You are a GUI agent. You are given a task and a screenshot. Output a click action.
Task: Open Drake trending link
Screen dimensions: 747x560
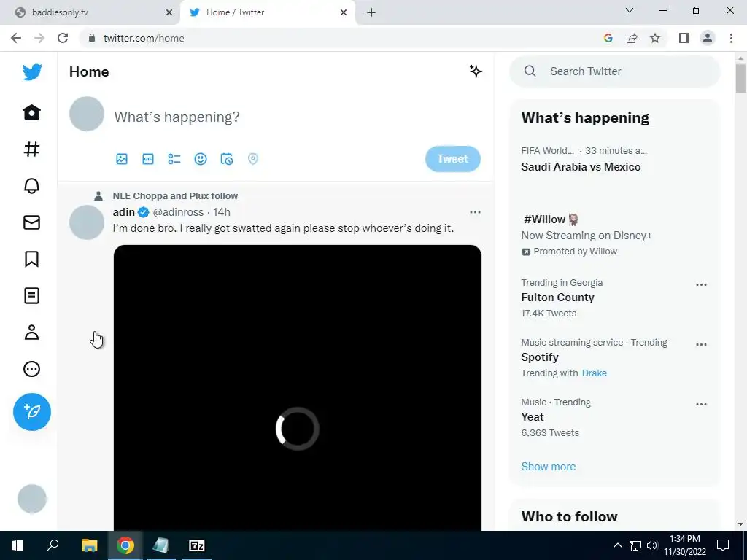(x=594, y=373)
